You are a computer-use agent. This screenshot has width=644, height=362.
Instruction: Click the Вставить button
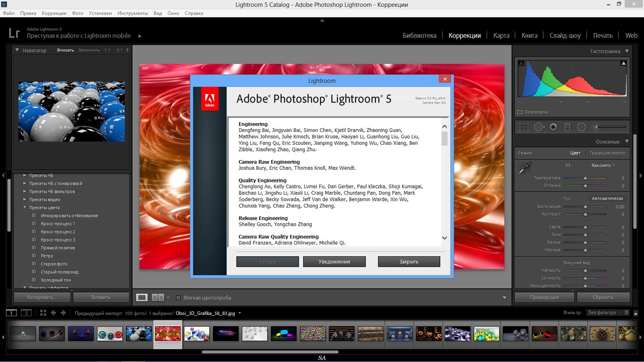coord(101,297)
